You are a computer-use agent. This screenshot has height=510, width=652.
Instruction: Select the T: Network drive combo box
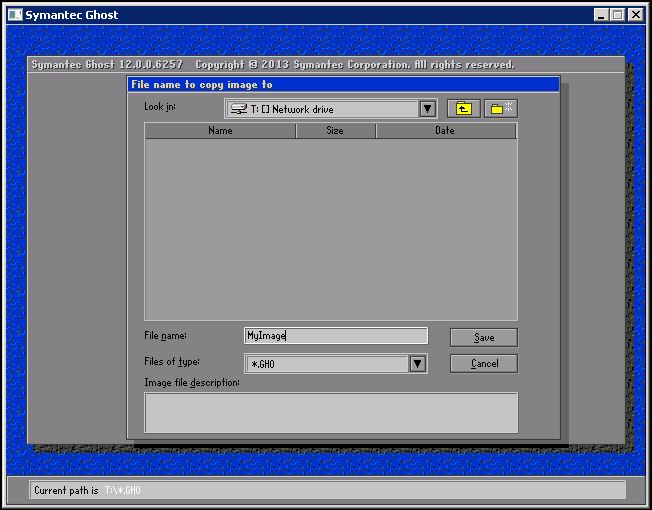(x=331, y=109)
